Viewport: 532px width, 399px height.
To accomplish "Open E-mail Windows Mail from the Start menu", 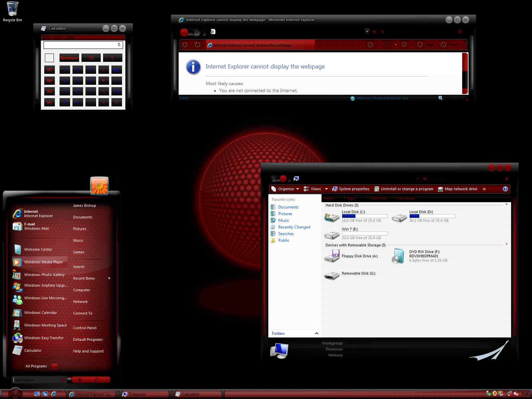I will pos(39,226).
